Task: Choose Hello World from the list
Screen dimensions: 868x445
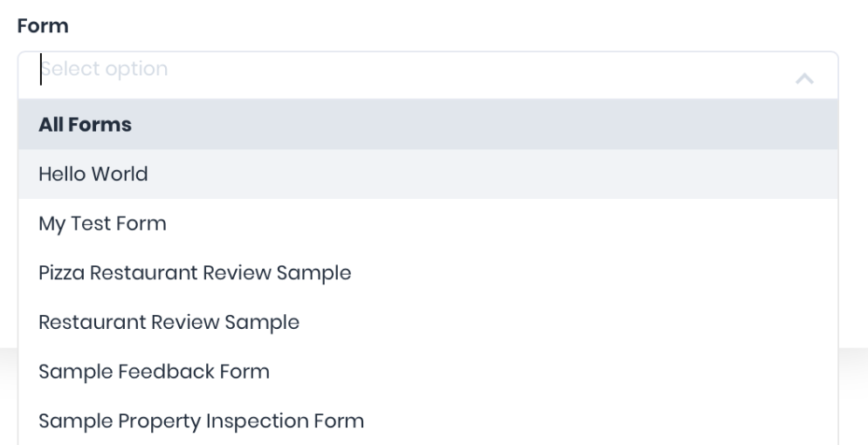Action: pos(93,175)
